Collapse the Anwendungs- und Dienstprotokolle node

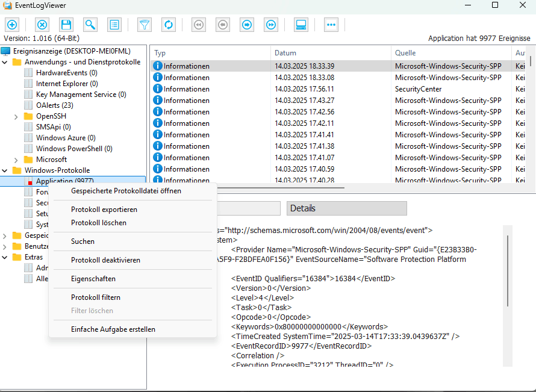[x=5, y=62]
